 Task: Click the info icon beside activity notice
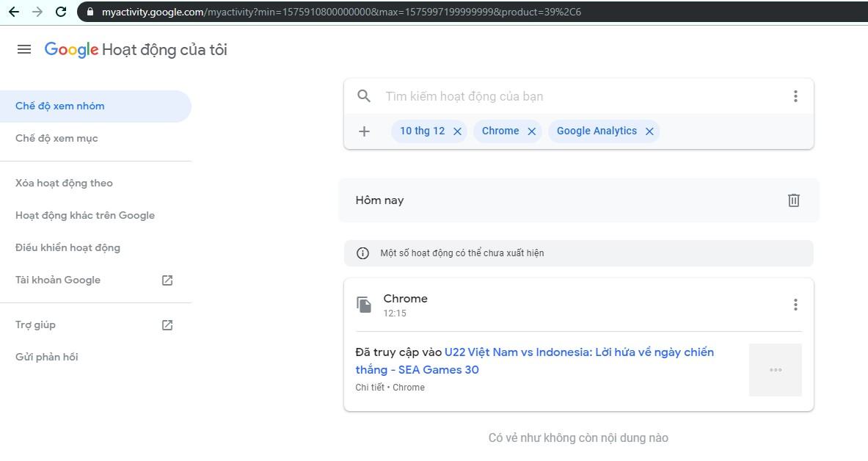(362, 253)
